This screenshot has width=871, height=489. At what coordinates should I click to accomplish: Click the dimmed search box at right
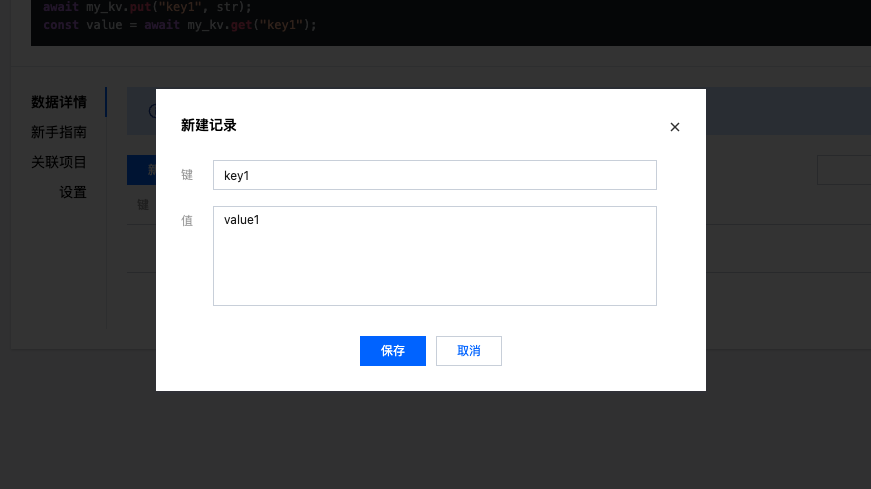844,170
